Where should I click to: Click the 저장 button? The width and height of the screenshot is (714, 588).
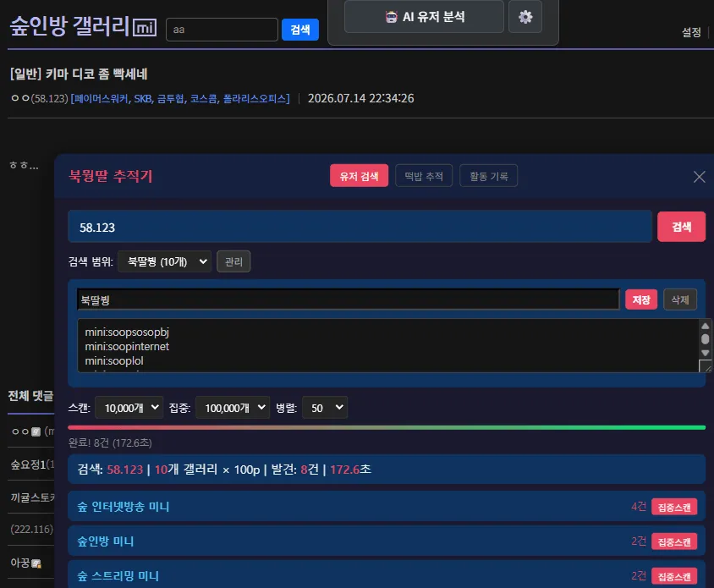click(x=641, y=299)
